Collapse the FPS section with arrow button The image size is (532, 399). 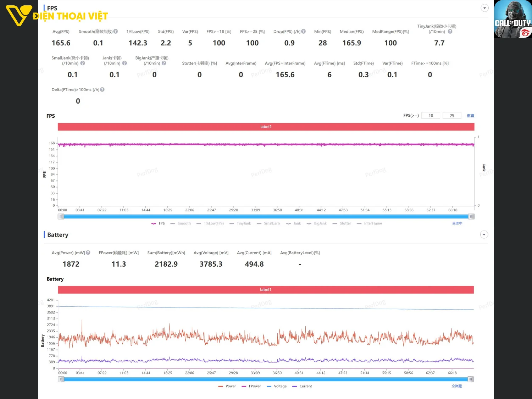point(484,8)
